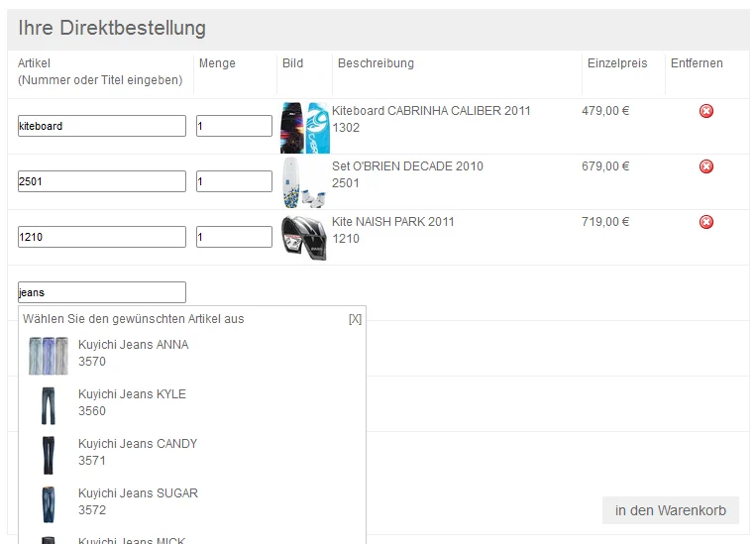Select Kuyichi Jeans ANNA thumbnail
Image resolution: width=756 pixels, height=544 pixels.
[x=48, y=356]
